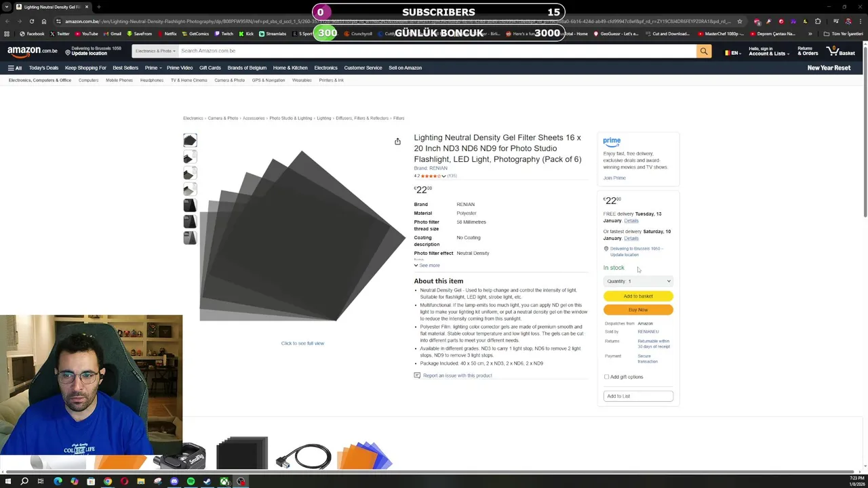Image resolution: width=868 pixels, height=488 pixels.
Task: Click the orange search magnifier button
Action: coord(704,51)
